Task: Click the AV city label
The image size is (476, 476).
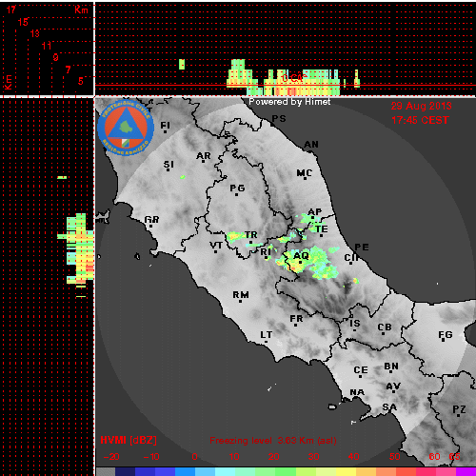Action: point(393,387)
